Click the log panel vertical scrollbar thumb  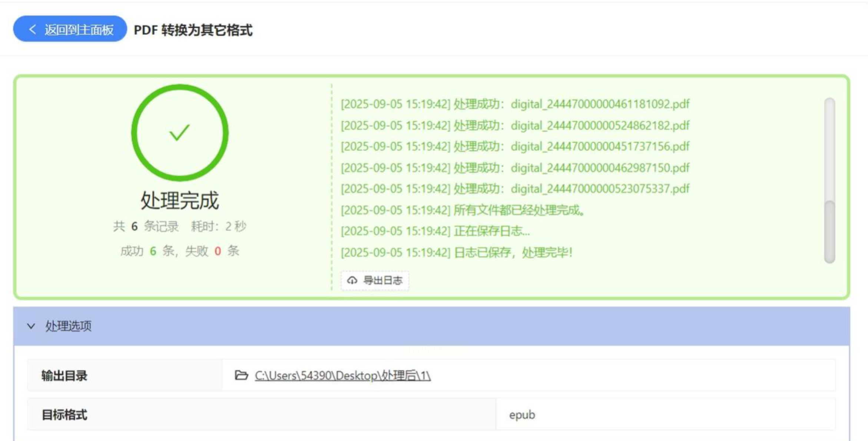tap(829, 232)
